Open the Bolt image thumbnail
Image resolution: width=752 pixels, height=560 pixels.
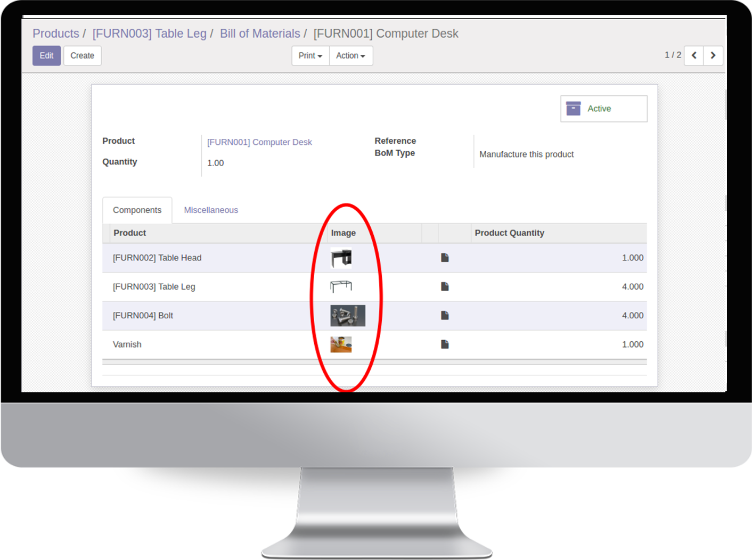348,316
